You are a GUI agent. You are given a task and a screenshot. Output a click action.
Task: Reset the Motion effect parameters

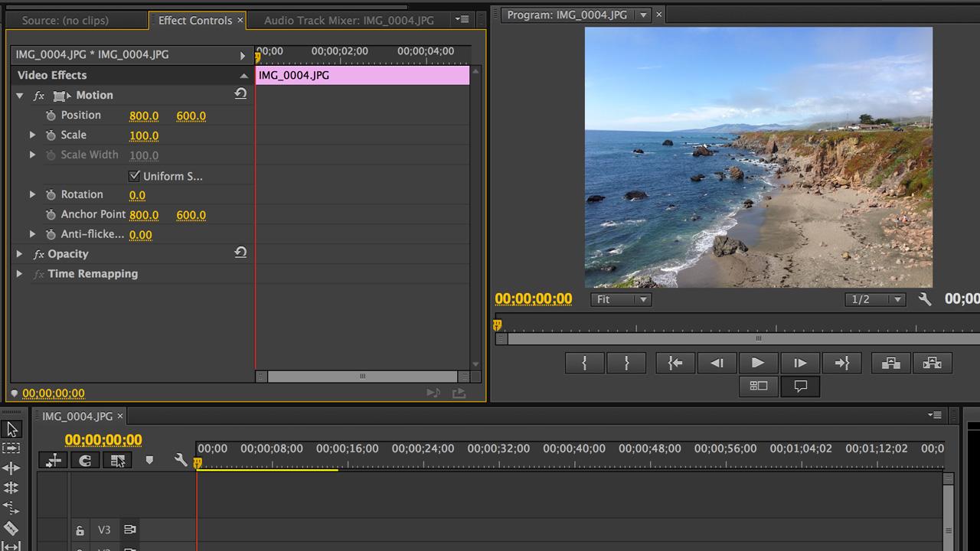pos(240,94)
